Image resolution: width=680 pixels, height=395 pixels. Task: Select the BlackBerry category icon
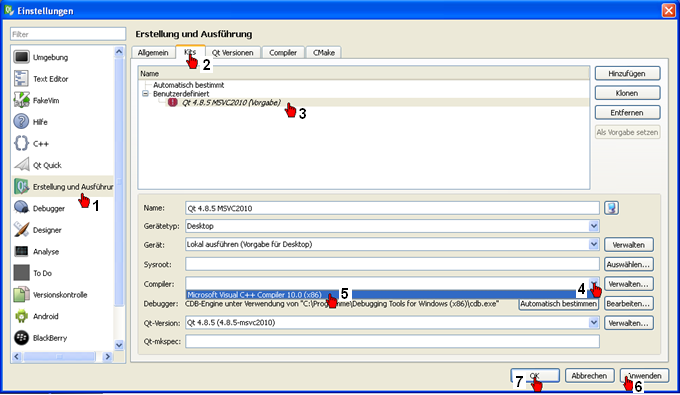pos(21,338)
